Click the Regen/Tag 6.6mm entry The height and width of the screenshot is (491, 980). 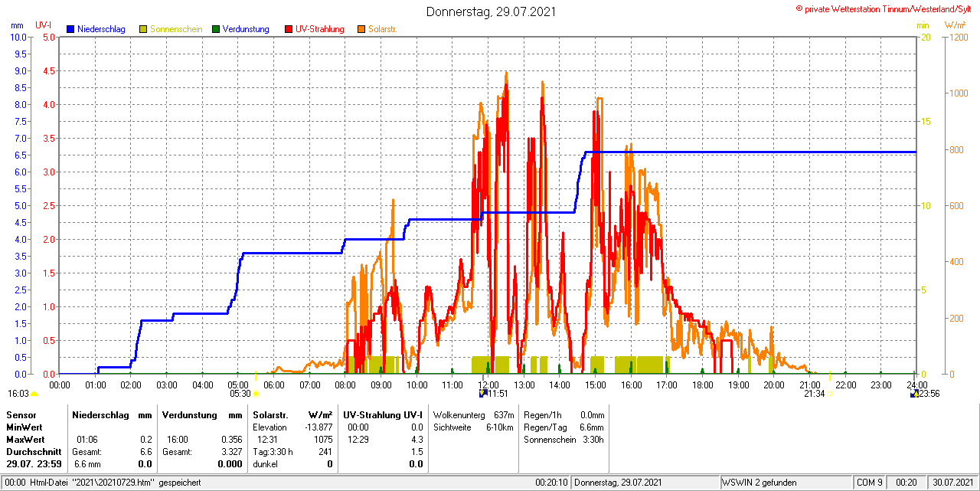563,427
